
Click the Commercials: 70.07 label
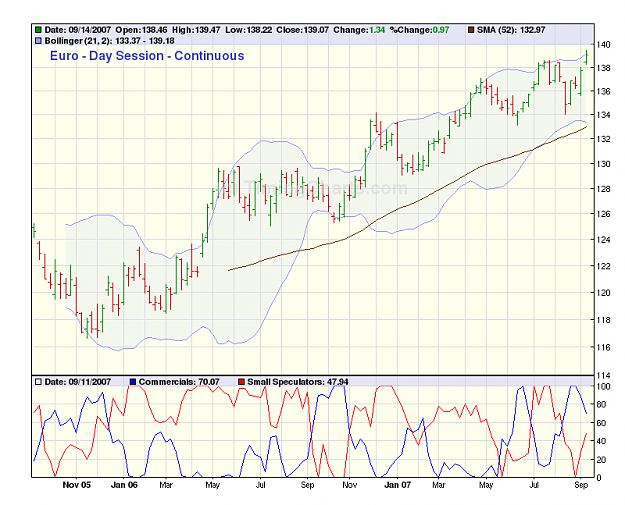tap(179, 382)
